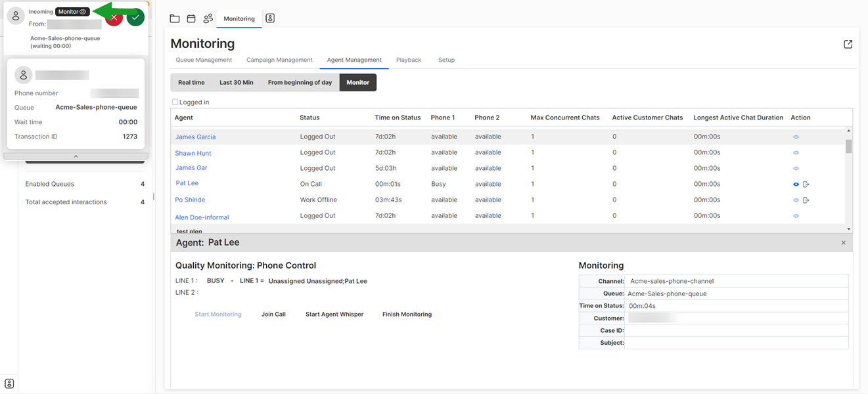Collapse the incoming call details chevron

coord(76,156)
